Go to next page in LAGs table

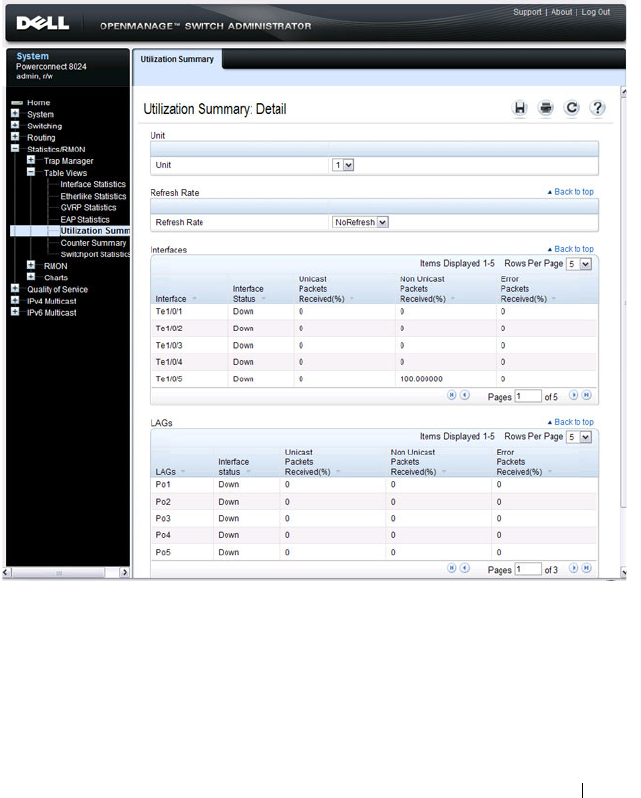573,568
